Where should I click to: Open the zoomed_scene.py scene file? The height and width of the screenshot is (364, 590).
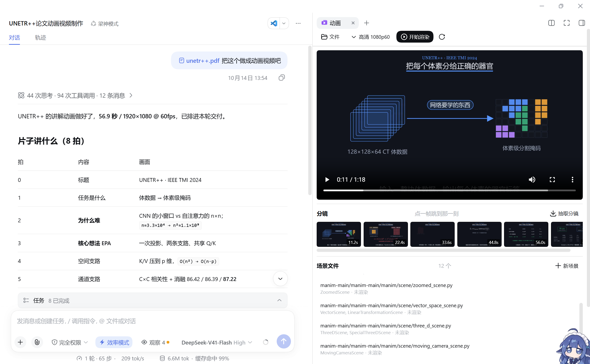pyautogui.click(x=386, y=288)
